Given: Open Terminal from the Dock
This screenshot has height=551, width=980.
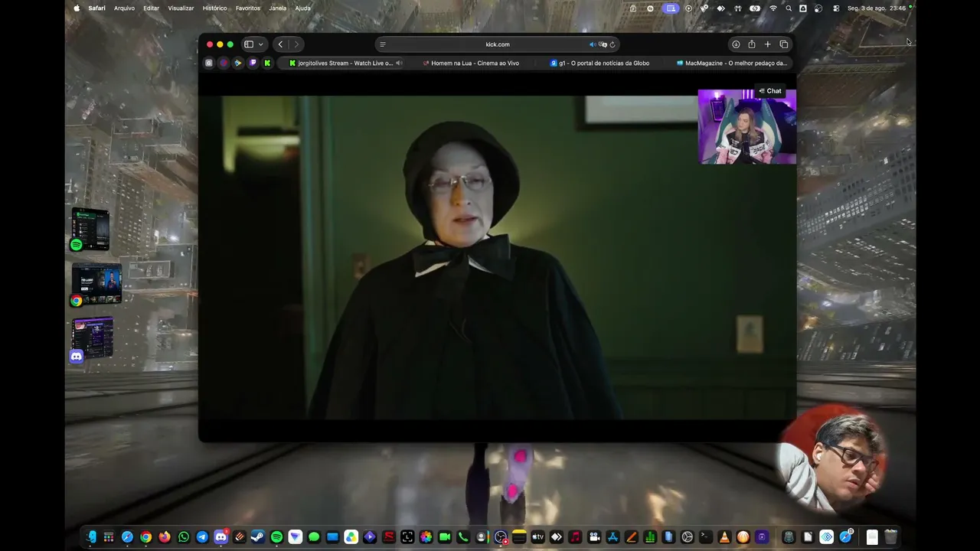Looking at the screenshot, I should tap(706, 537).
